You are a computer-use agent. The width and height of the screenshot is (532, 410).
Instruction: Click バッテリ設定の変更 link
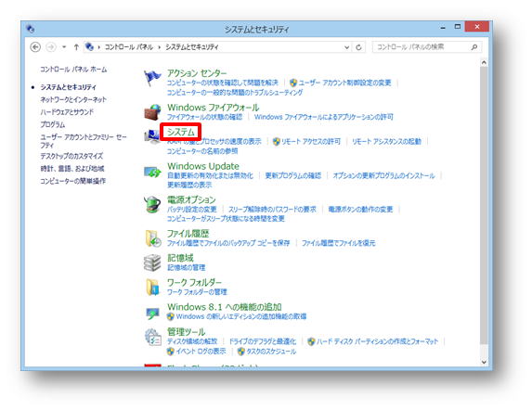click(x=191, y=210)
